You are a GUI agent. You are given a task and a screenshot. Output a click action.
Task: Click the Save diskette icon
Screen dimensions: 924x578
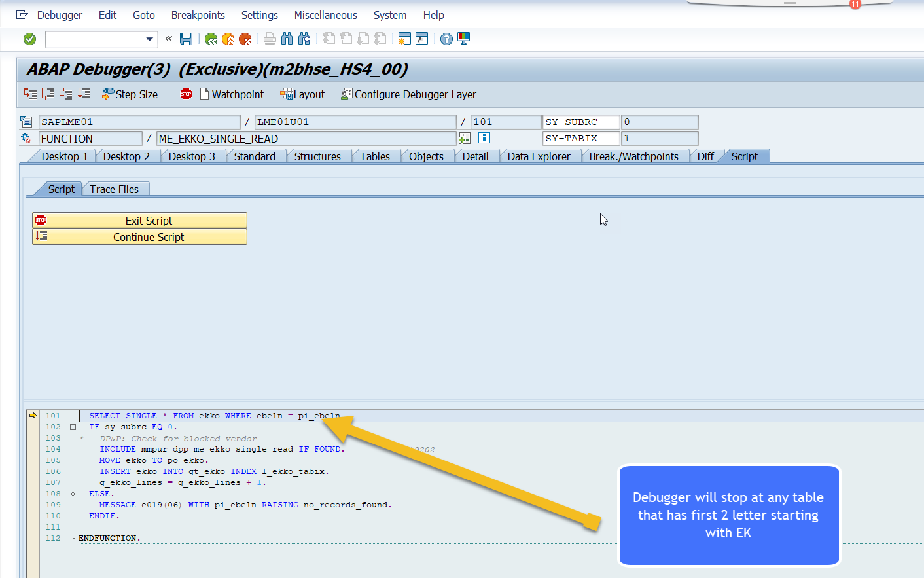187,39
